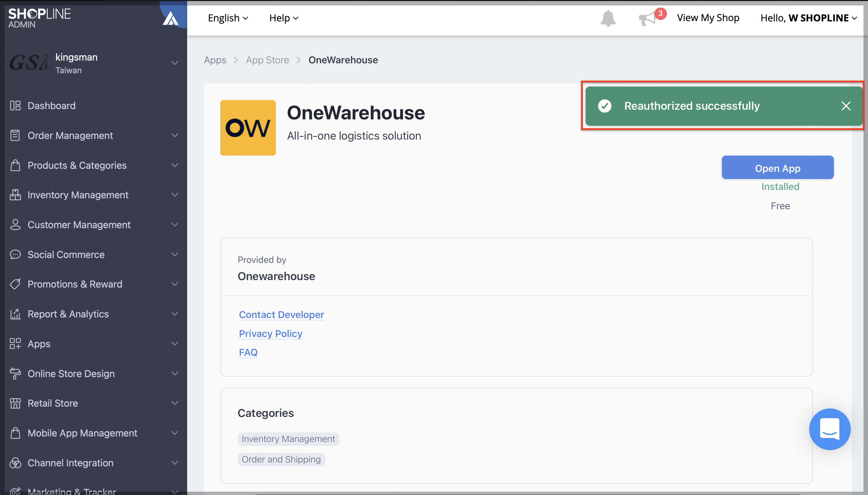Click the Inventory Management boxes icon
This screenshot has height=495, width=868.
click(15, 195)
